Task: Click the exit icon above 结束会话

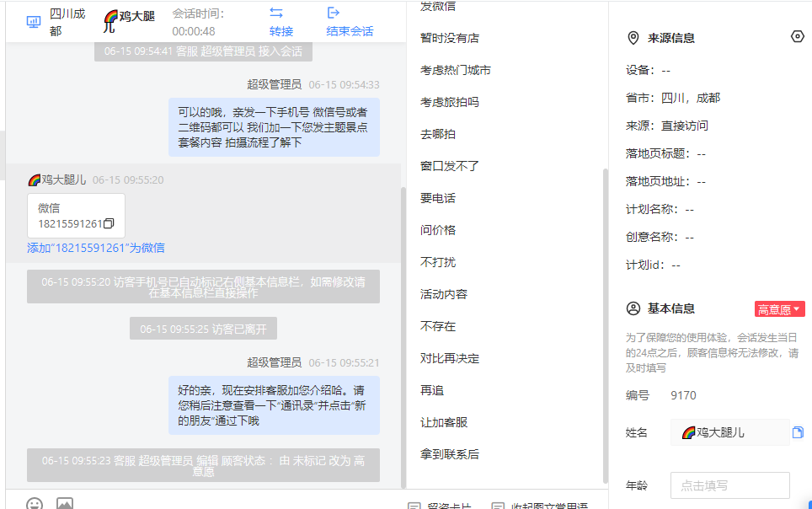Action: (334, 13)
